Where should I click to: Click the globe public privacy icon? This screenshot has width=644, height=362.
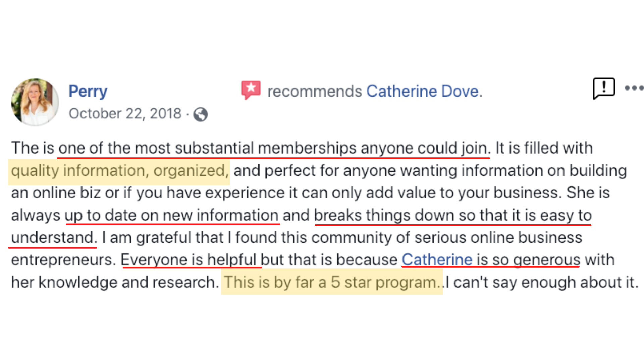click(x=201, y=114)
